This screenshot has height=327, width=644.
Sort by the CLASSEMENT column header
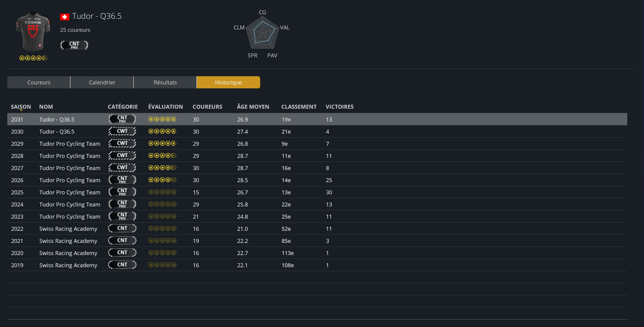tap(299, 107)
